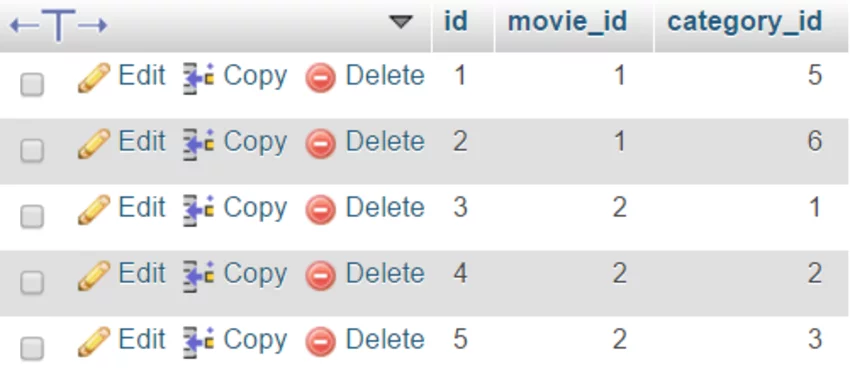Check the box for row id 5
The width and height of the screenshot is (850, 374).
coord(32,348)
